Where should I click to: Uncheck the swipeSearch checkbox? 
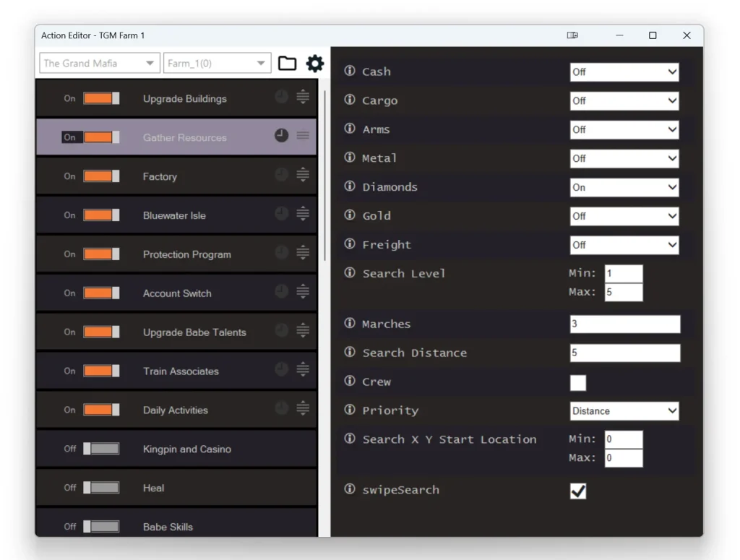click(x=577, y=491)
